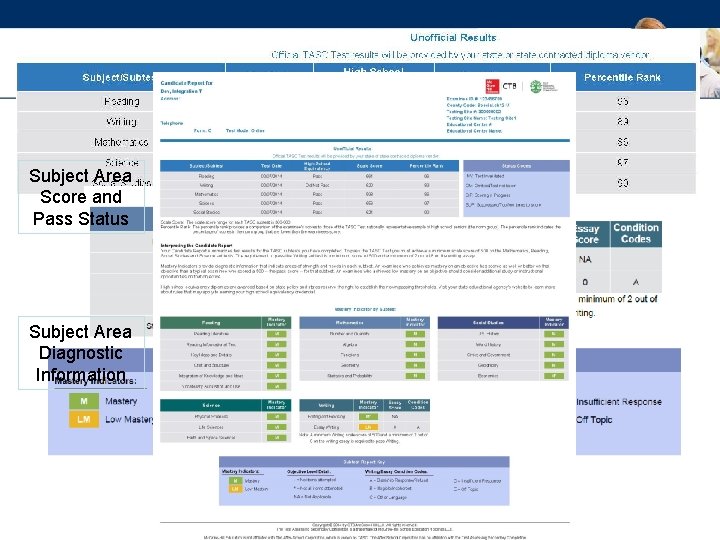The width and height of the screenshot is (720, 540).
Task: Click the "Unofficial Results" heading at top
Action: coord(453,38)
